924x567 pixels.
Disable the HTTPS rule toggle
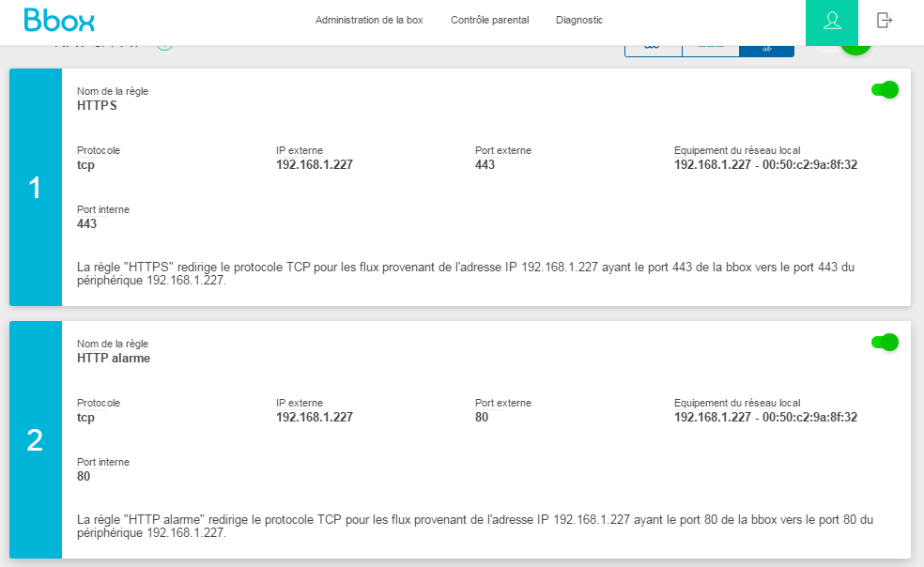[x=885, y=89]
